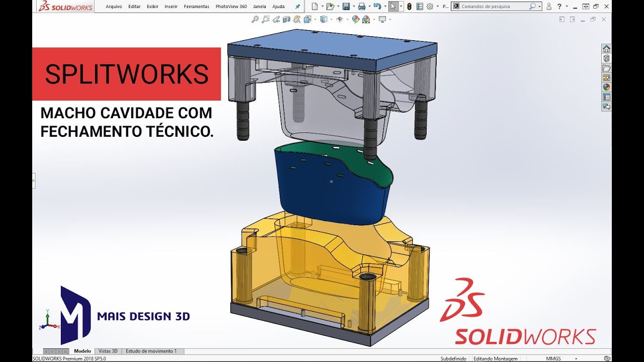This screenshot has width=644, height=362.
Task: Click Help question mark icon
Action: 559,7
